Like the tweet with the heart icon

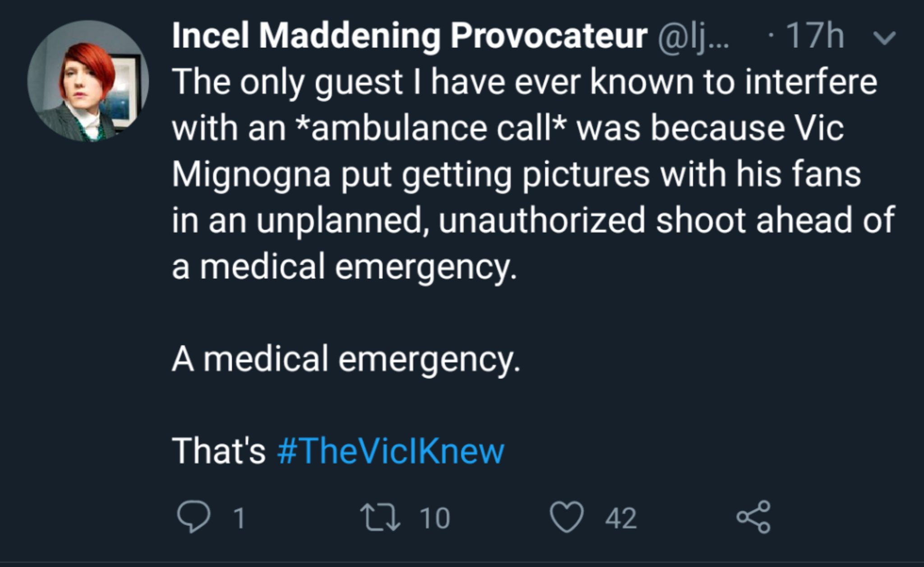(567, 518)
